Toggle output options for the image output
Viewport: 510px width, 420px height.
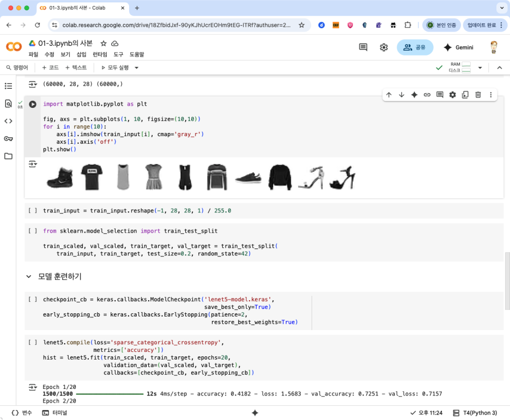33,164
